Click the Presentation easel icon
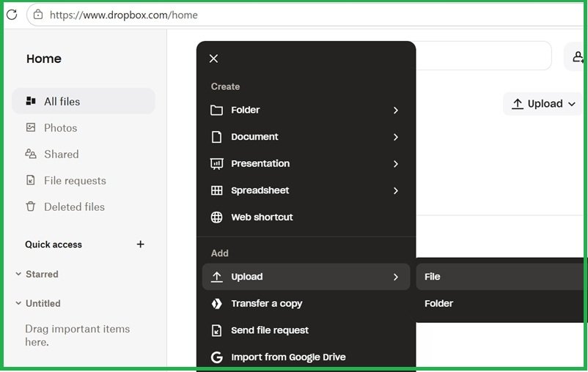Image resolution: width=588 pixels, height=372 pixels. click(x=216, y=164)
